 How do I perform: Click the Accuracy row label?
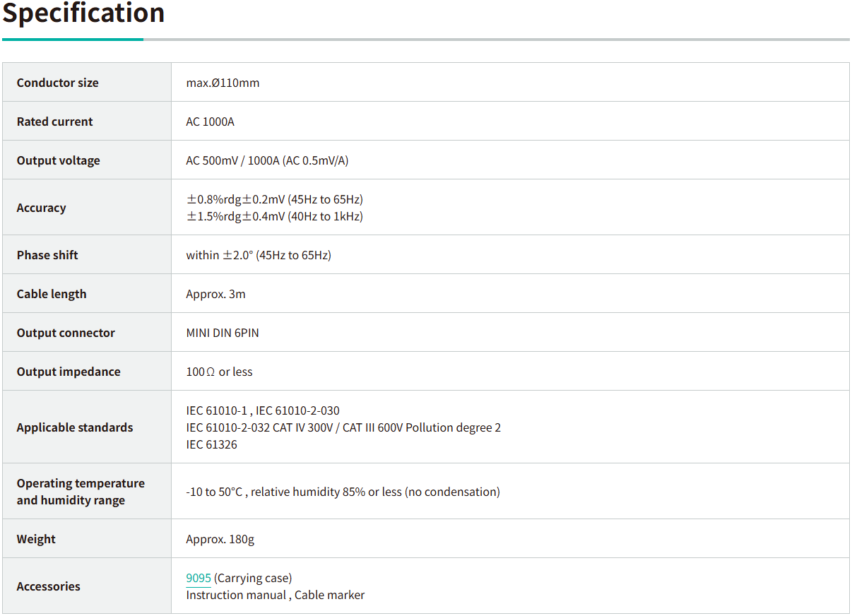[x=42, y=208]
